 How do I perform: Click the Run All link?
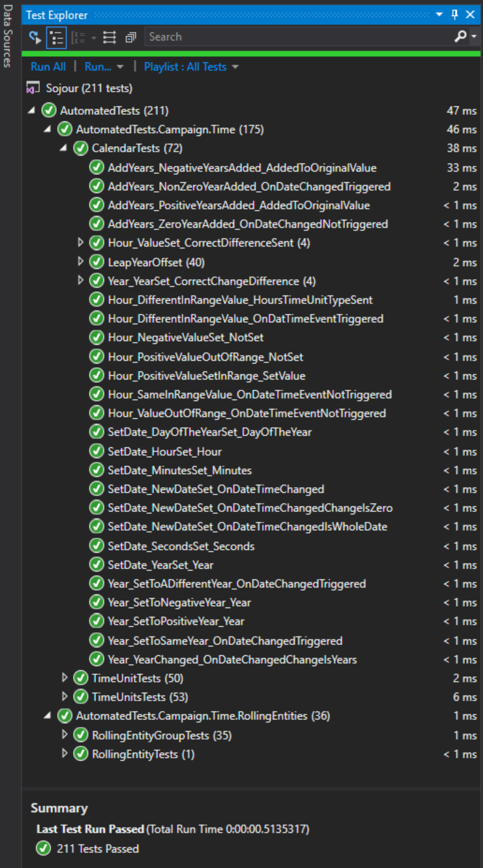(x=48, y=67)
